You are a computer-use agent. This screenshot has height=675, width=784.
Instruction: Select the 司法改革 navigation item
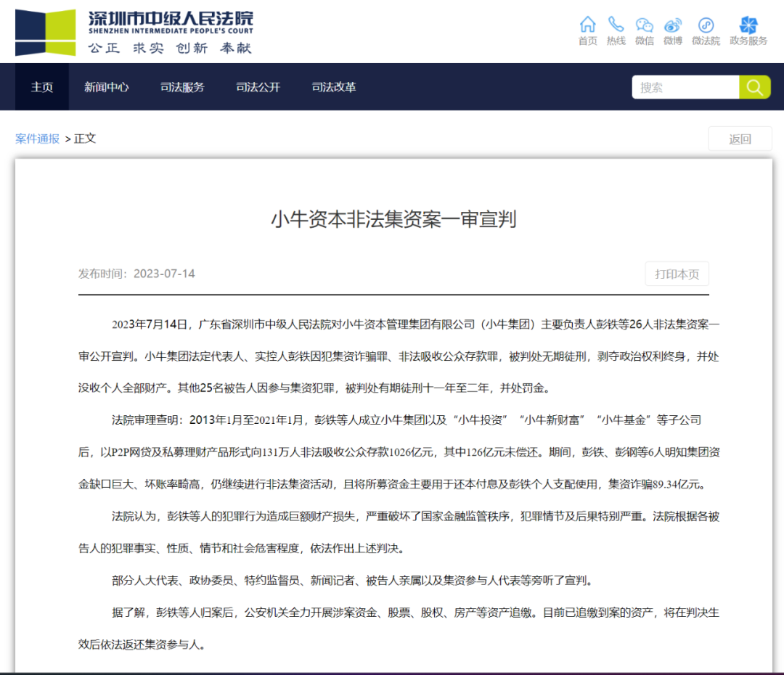pos(334,87)
